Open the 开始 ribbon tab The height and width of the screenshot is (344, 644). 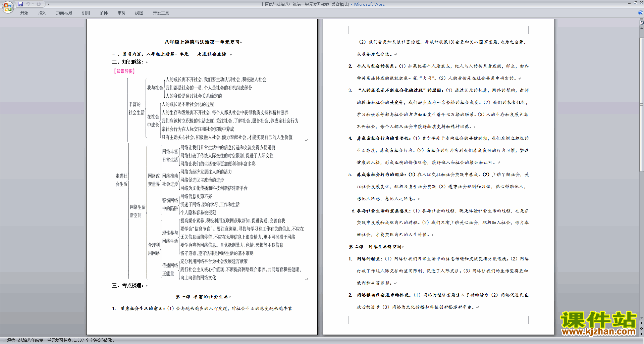pos(24,13)
